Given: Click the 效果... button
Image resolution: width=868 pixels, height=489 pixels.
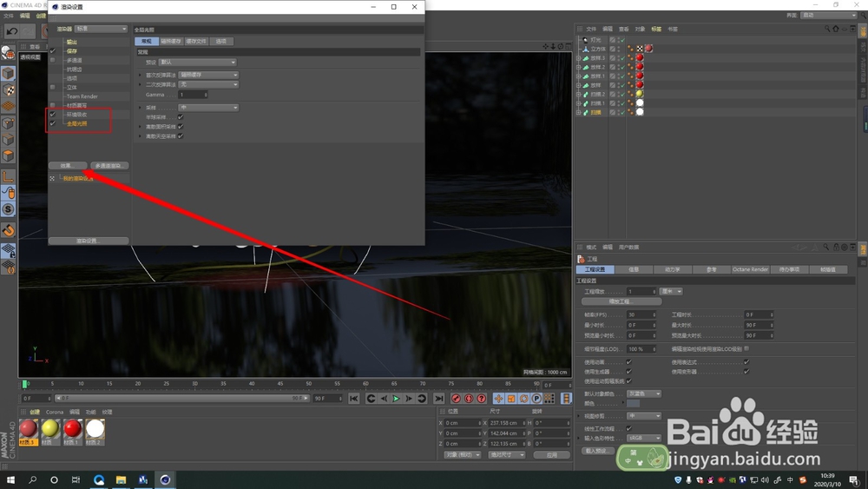Looking at the screenshot, I should click(68, 166).
